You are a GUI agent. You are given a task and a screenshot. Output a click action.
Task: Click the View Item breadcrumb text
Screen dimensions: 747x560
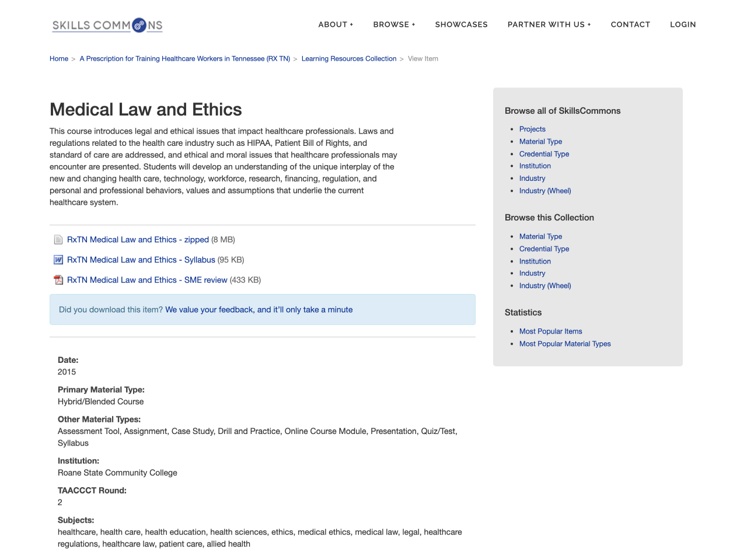[x=423, y=59]
